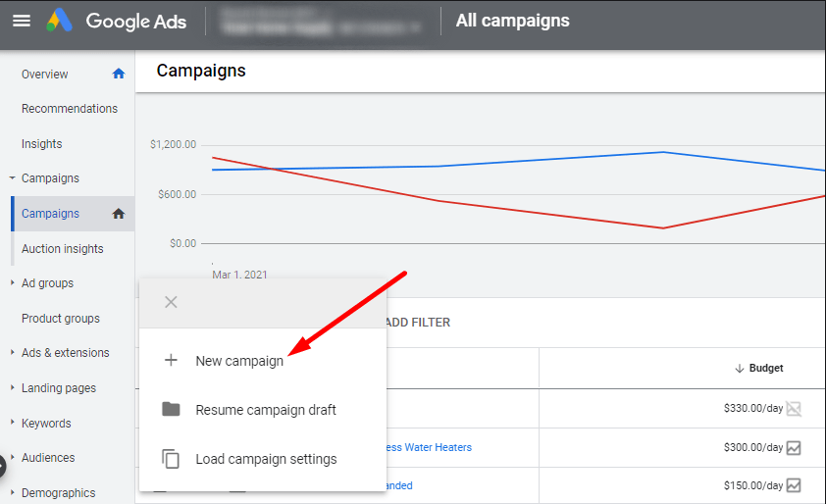Click the home icon beside Campaigns
This screenshot has width=826, height=504.
[x=119, y=214]
